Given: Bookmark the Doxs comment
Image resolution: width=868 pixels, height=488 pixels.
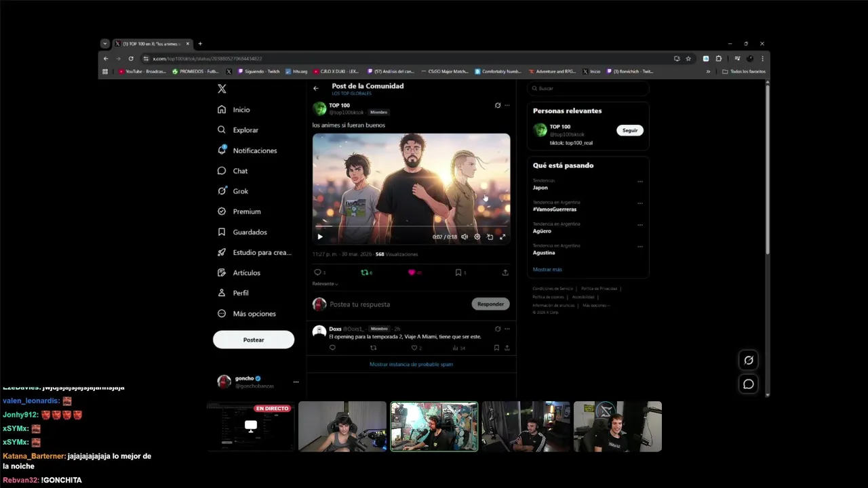Looking at the screenshot, I should [496, 348].
